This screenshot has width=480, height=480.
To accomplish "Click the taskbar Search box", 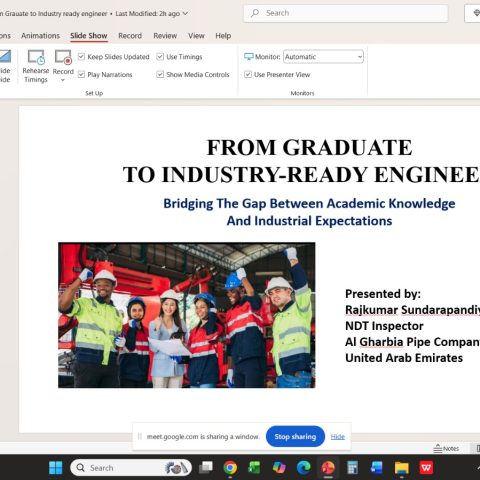I will click(131, 468).
